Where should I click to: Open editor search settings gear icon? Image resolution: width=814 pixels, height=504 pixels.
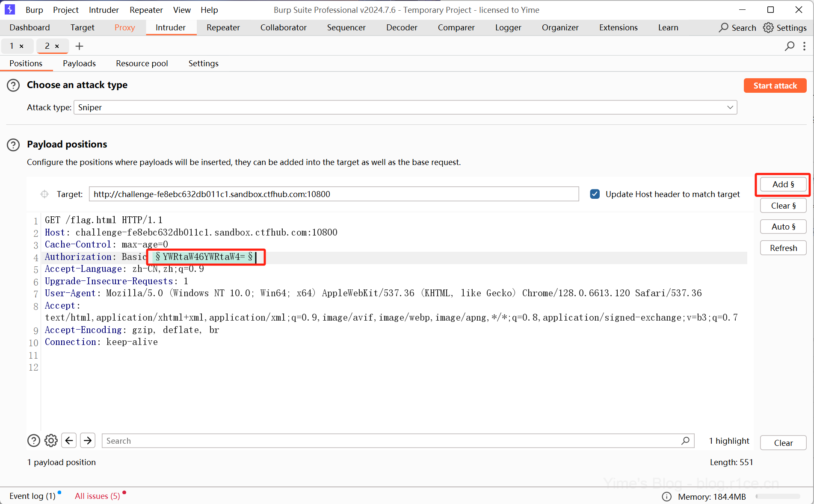click(x=51, y=440)
